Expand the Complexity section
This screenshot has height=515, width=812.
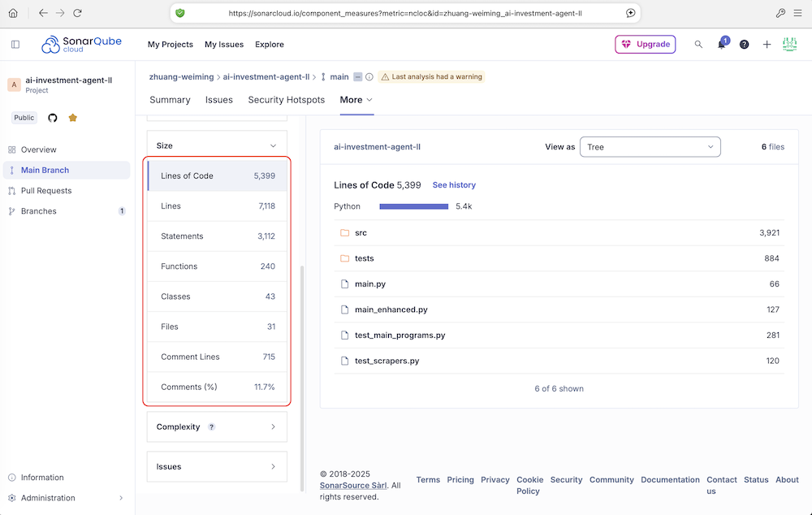pos(217,426)
